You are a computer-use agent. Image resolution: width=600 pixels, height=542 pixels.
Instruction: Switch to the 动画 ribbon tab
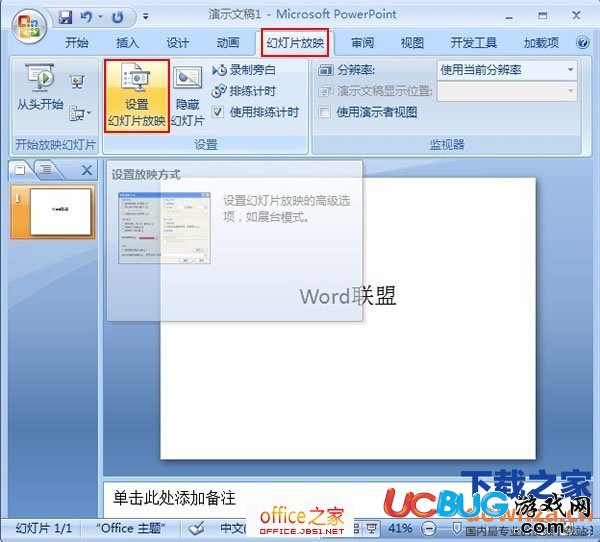228,42
